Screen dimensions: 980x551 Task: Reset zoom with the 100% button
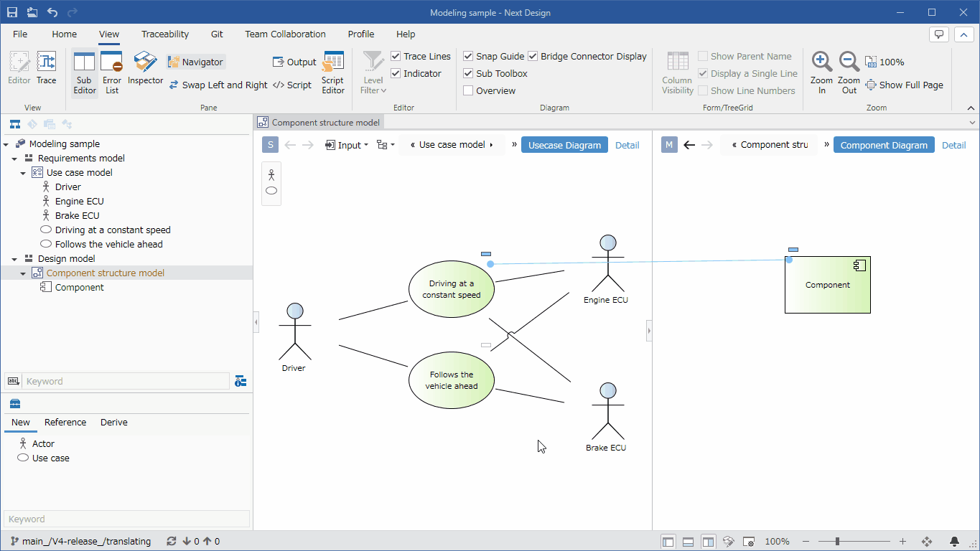[885, 62]
